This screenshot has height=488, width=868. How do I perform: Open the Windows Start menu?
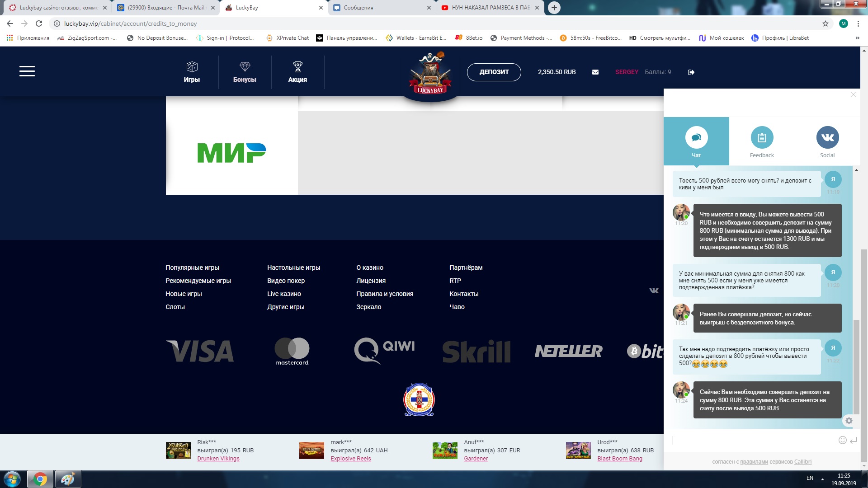(12, 479)
